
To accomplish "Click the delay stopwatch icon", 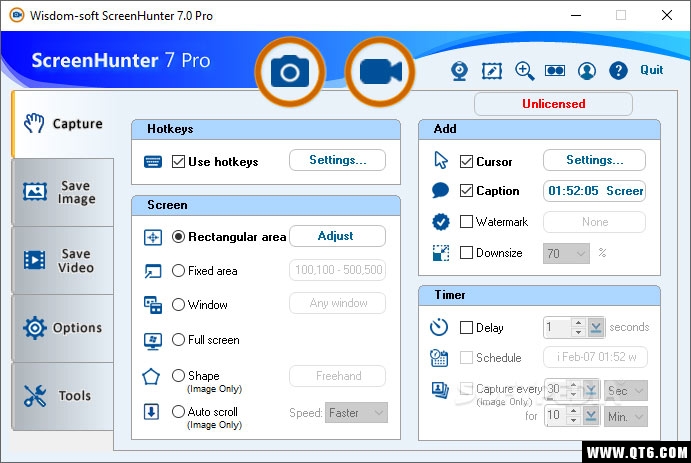I will [439, 327].
